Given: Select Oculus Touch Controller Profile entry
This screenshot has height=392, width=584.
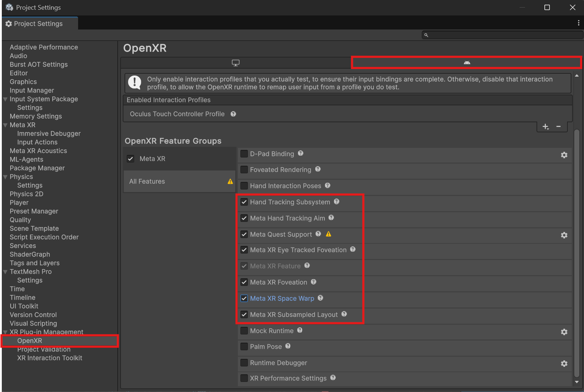Looking at the screenshot, I should coord(177,114).
